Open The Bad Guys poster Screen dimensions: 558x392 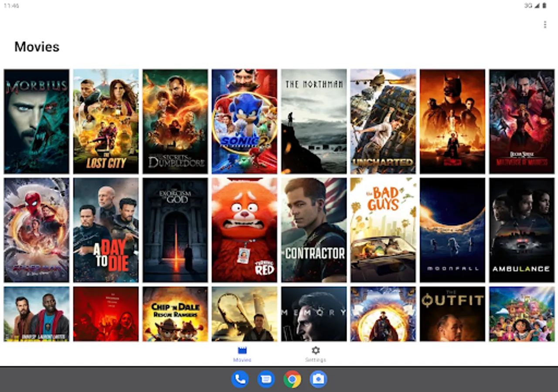click(383, 230)
